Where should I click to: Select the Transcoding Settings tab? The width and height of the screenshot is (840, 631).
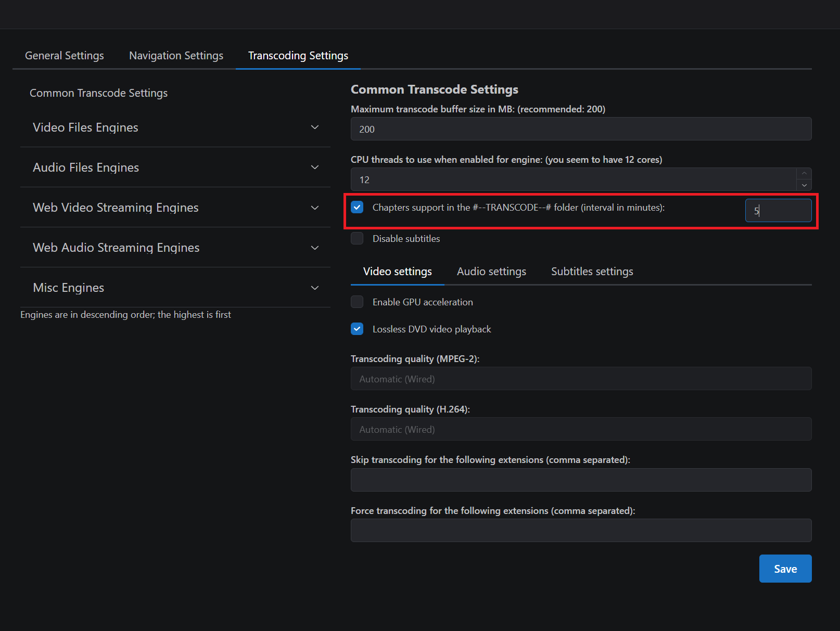pos(298,56)
